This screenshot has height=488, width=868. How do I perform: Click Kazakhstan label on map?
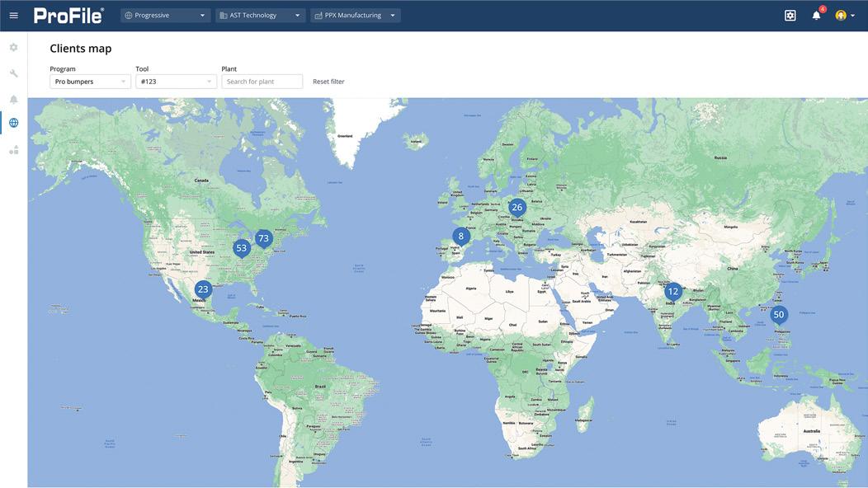pos(639,221)
